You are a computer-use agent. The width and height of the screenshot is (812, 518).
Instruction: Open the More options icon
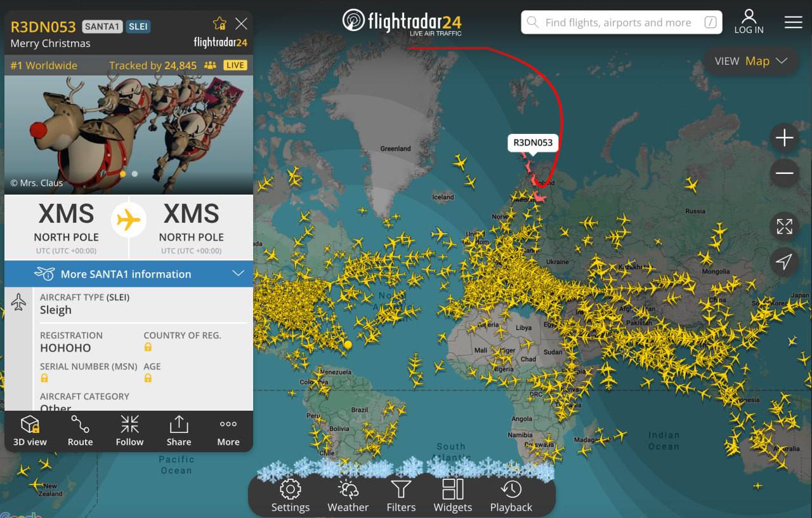[228, 431]
